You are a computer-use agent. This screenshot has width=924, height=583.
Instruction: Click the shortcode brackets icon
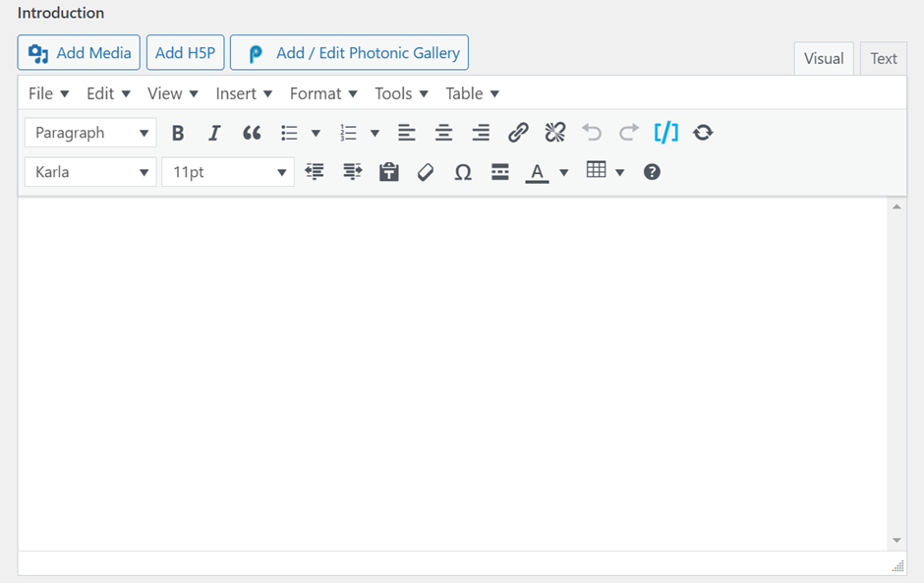click(x=665, y=133)
